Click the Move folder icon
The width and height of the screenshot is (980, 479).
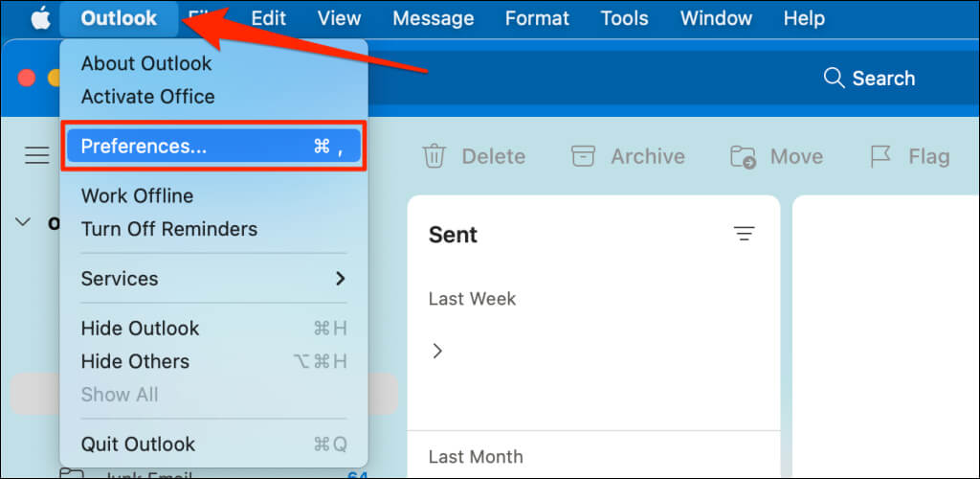[x=743, y=156]
